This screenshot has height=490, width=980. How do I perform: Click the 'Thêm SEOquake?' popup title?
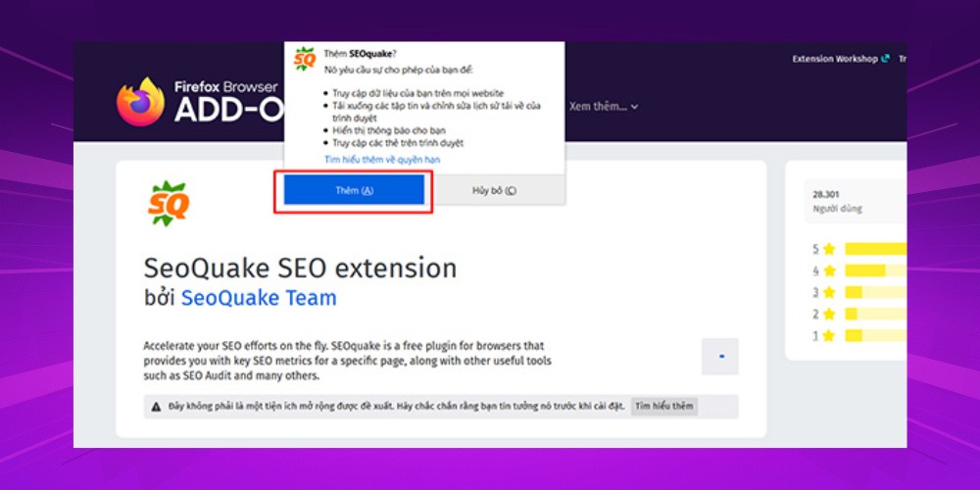coord(360,54)
